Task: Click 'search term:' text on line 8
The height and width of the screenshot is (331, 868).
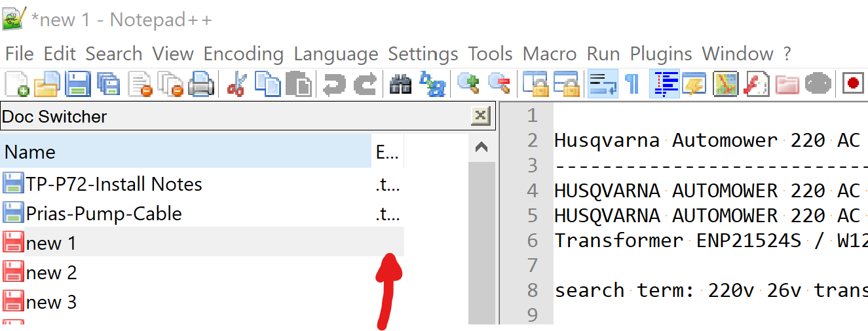Action: point(624,290)
